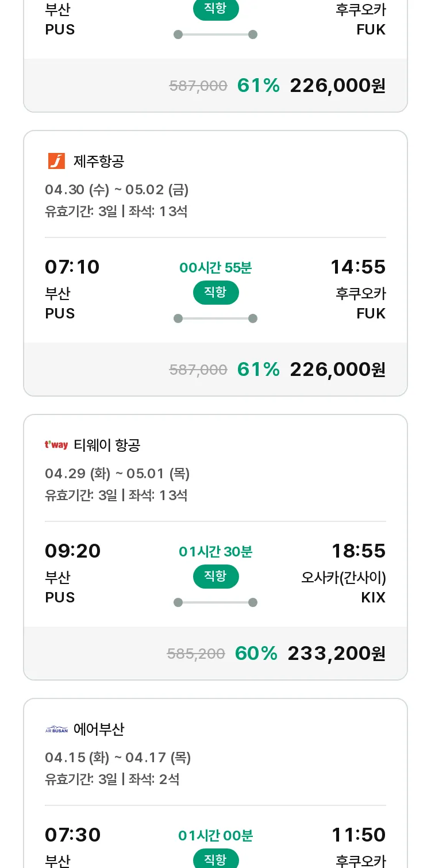Viewport: 431px width, 868px height.
Task: Tap the Air Busan logo icon
Action: (x=56, y=729)
